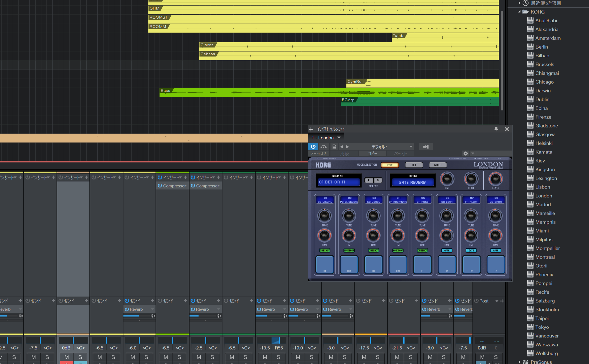The width and height of the screenshot is (589, 364).
Task: Trigger the D#1 drum pad
Action: [398, 265]
